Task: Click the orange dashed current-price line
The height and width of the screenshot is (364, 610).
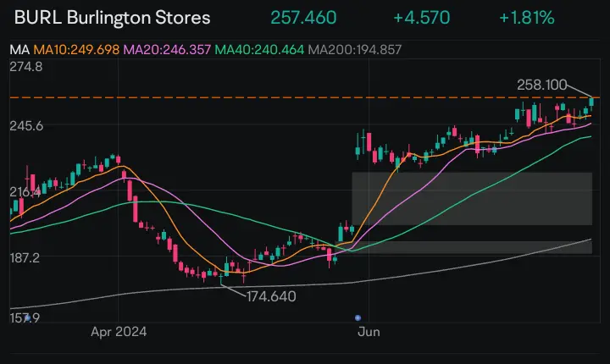Action: [x=305, y=97]
